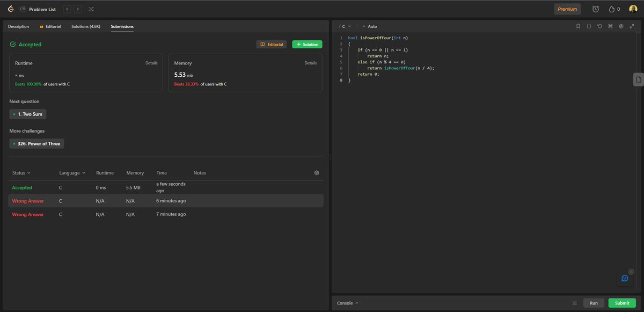The height and width of the screenshot is (312, 644).
Task: Filter submissions using the Status dropdown
Action: coord(20,172)
